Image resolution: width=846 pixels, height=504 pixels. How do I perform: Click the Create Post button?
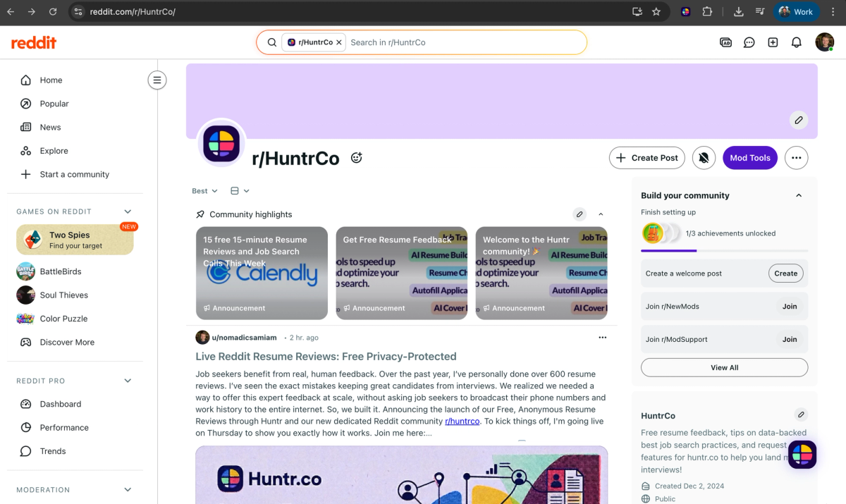[x=647, y=158]
